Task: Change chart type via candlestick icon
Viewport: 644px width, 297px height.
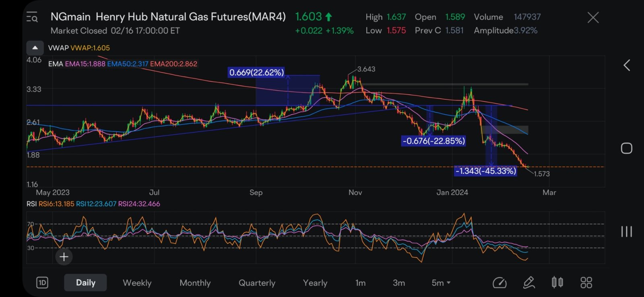Action: pos(557,283)
